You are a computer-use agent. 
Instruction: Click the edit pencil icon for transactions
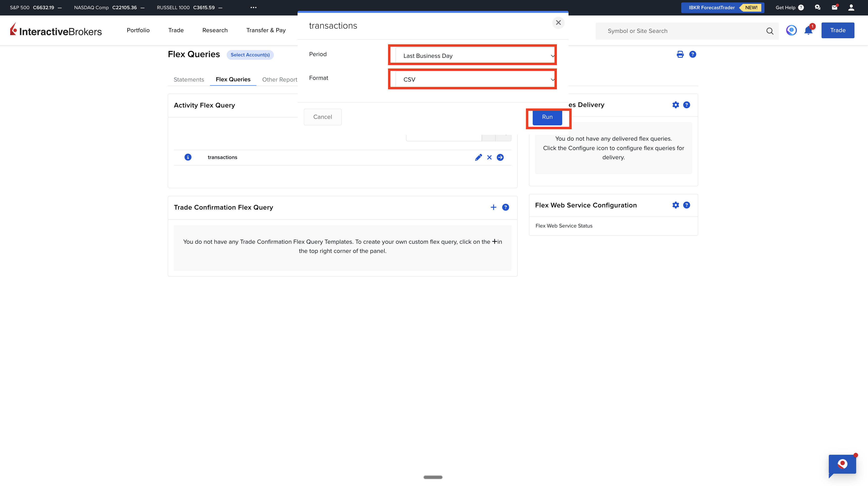click(478, 157)
